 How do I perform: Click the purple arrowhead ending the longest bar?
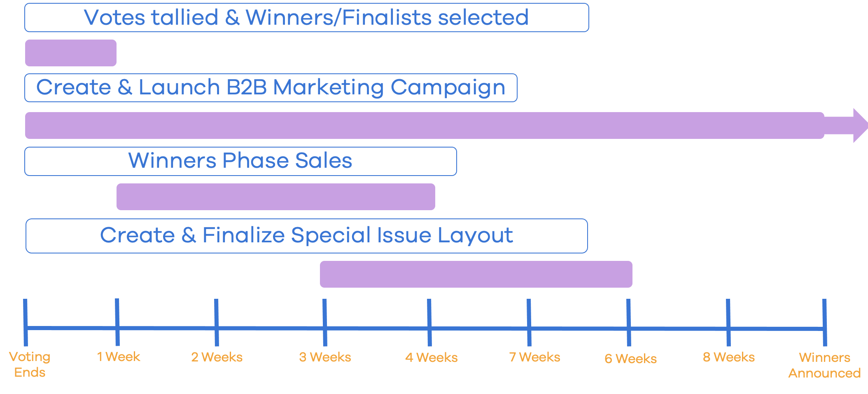[x=859, y=125]
